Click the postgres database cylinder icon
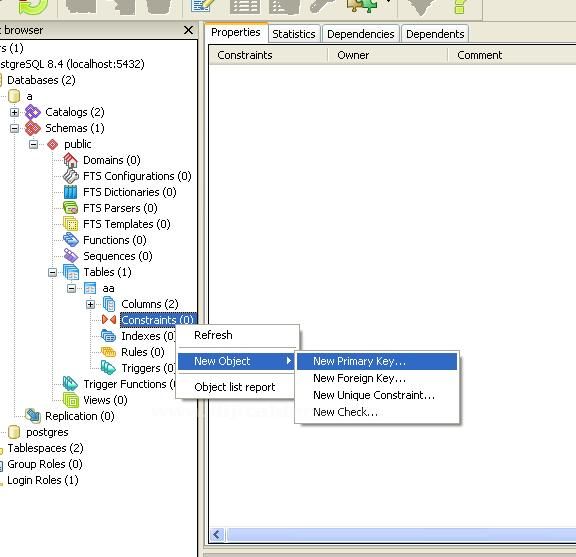This screenshot has height=557, width=576. [14, 432]
